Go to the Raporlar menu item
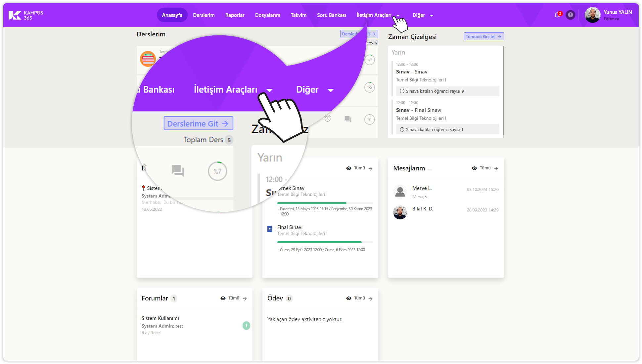Viewport: 642px width, 364px height. pos(235,15)
